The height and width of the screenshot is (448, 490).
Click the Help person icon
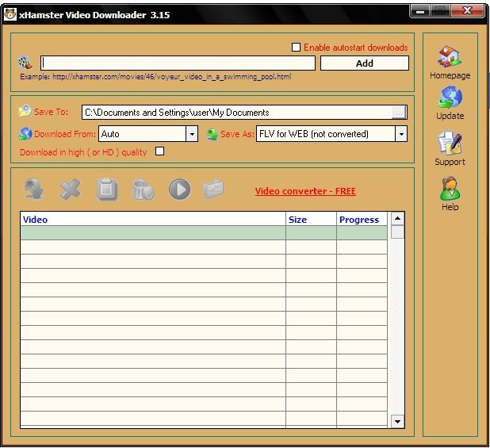pyautogui.click(x=450, y=189)
